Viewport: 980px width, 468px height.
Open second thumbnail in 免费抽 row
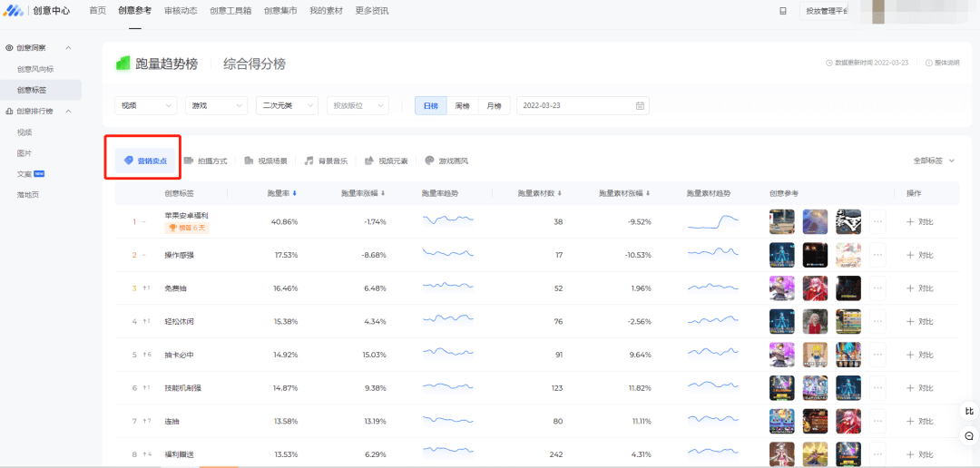coord(815,288)
